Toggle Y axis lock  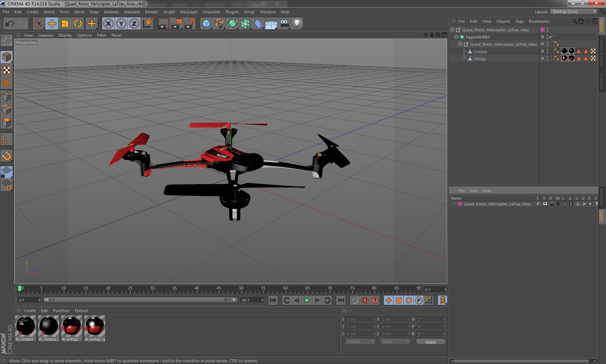pos(121,24)
